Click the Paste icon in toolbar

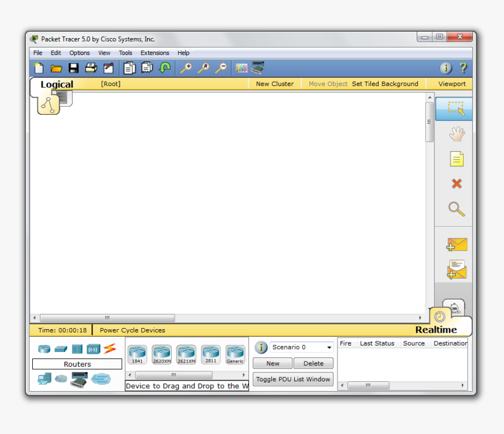click(x=147, y=68)
